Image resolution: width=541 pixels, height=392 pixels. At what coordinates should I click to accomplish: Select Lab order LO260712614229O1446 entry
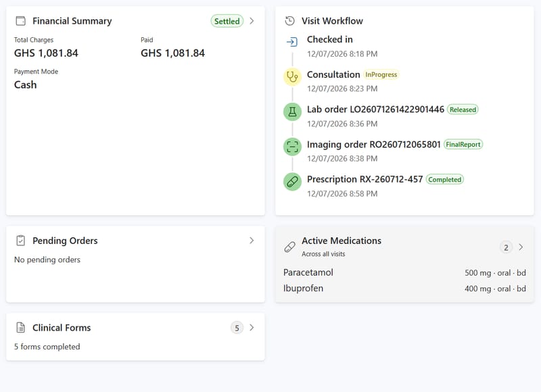point(375,109)
